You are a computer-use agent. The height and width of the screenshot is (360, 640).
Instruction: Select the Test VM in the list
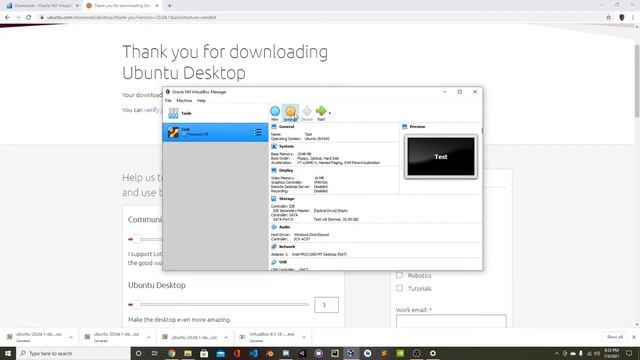[x=215, y=132]
